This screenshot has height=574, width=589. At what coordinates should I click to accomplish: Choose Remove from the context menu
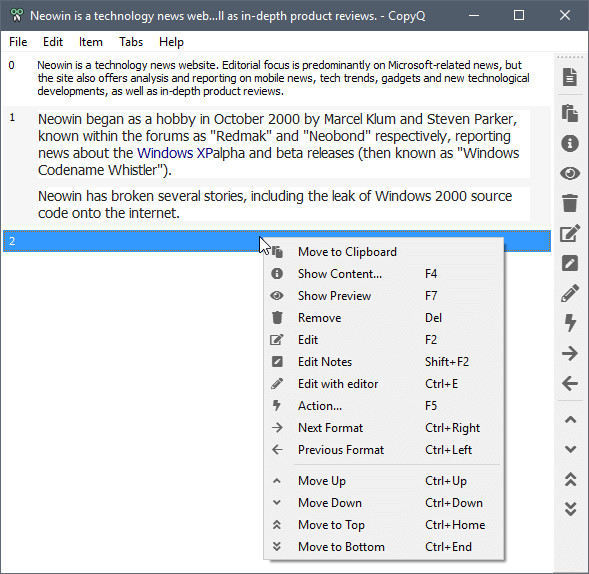click(x=384, y=318)
